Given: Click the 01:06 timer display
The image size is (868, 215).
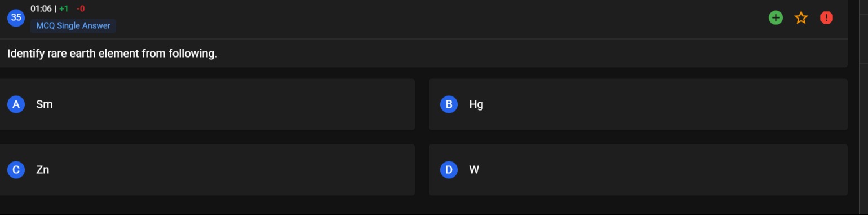Looking at the screenshot, I should (x=41, y=8).
